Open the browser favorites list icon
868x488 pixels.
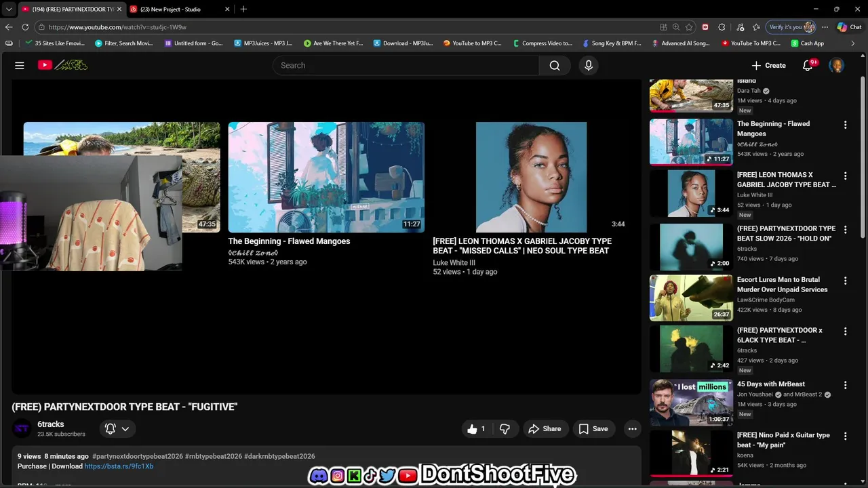pyautogui.click(x=756, y=27)
